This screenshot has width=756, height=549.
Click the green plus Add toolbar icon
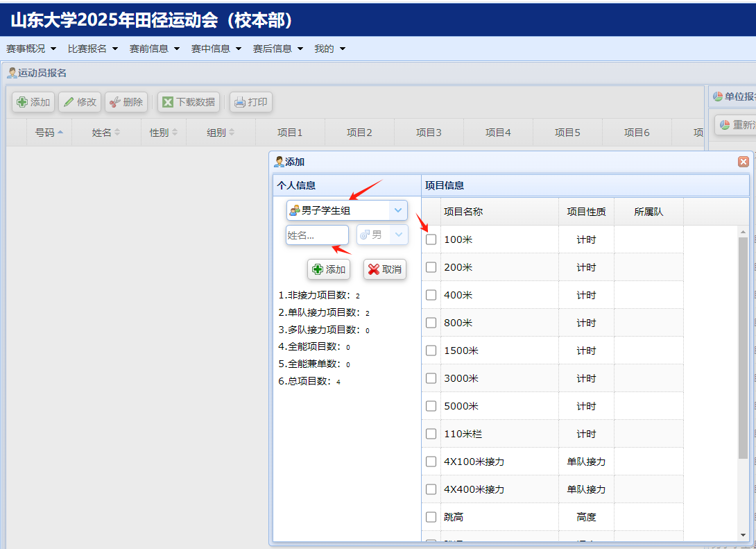pyautogui.click(x=22, y=102)
